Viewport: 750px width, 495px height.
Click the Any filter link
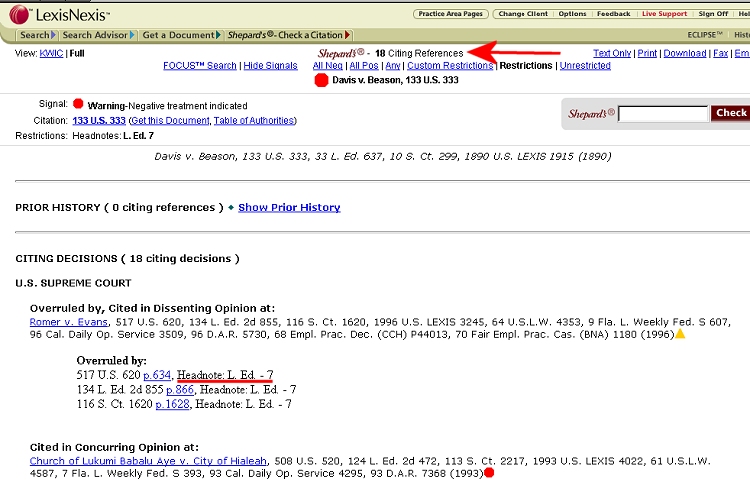pos(393,66)
